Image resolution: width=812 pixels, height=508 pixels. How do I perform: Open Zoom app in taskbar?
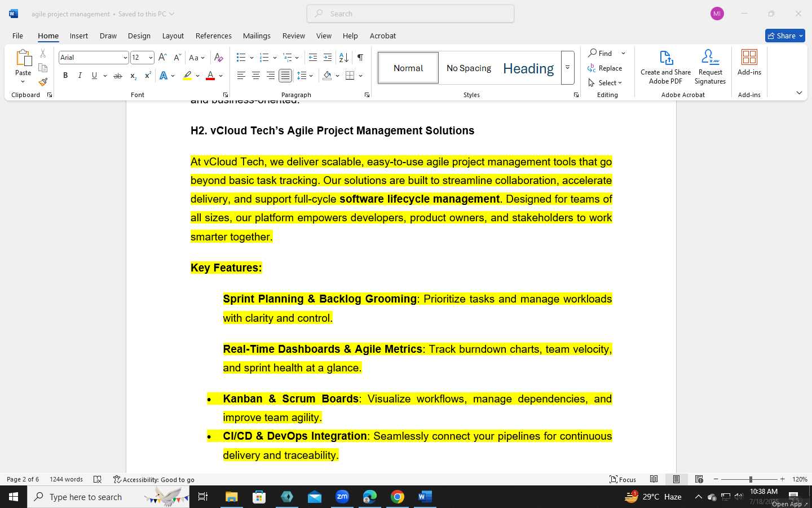[x=342, y=497]
